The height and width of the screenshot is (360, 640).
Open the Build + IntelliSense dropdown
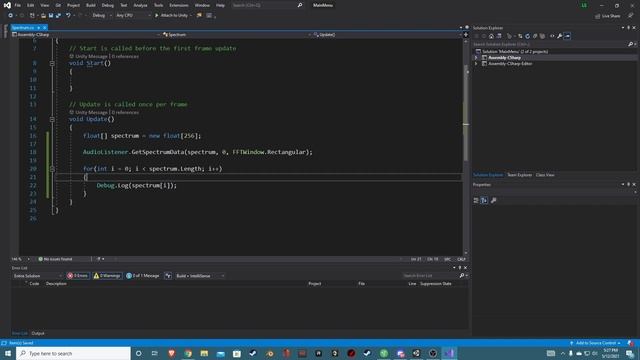pos(200,276)
